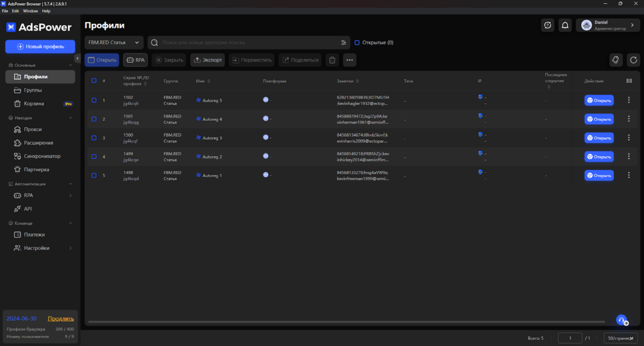Click the refresh list icon
The width and height of the screenshot is (644, 346).
pos(634,60)
